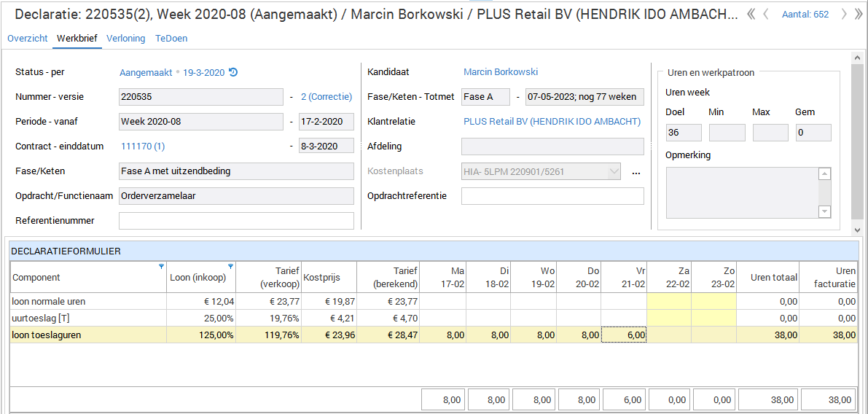Viewport: 868px width, 414px height.
Task: Click into the Referentienummer field
Action: point(236,221)
